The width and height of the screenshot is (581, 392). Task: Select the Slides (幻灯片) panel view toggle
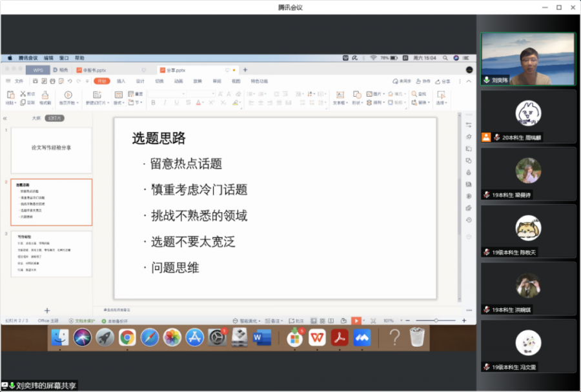point(55,119)
